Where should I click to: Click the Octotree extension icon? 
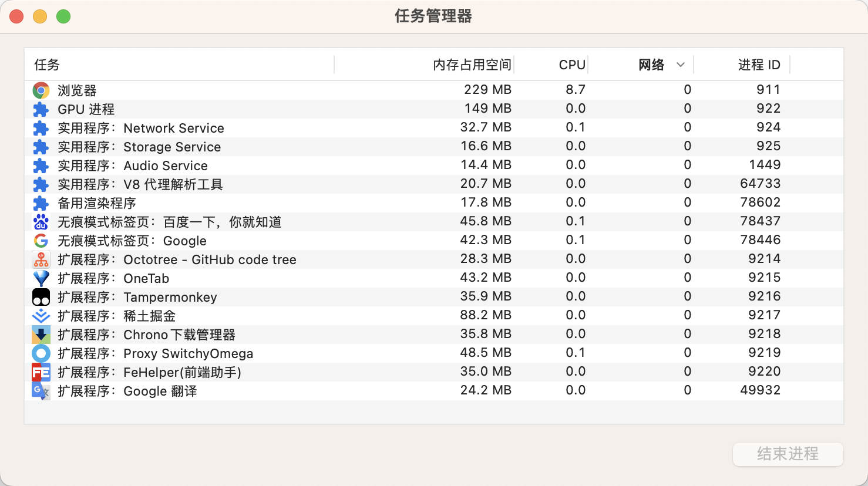point(41,259)
